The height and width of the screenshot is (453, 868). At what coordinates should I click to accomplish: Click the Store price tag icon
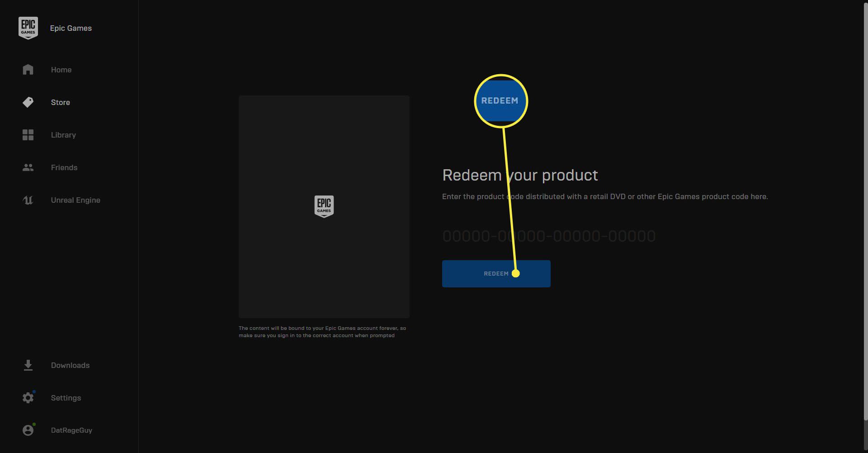[x=28, y=102]
